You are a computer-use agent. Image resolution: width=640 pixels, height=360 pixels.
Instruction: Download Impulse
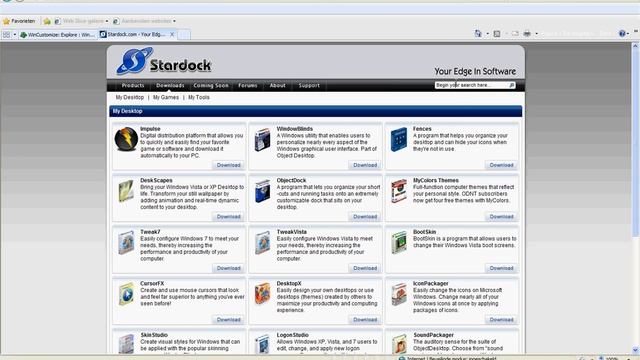[x=229, y=165]
